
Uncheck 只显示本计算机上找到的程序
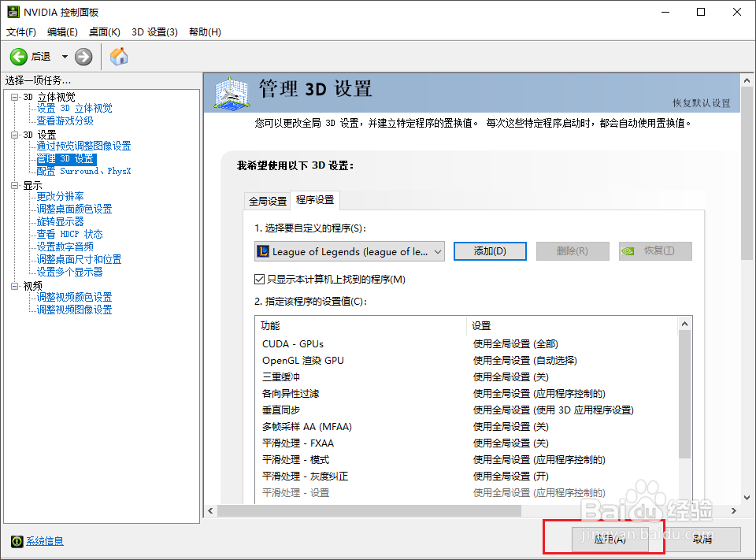(x=259, y=277)
